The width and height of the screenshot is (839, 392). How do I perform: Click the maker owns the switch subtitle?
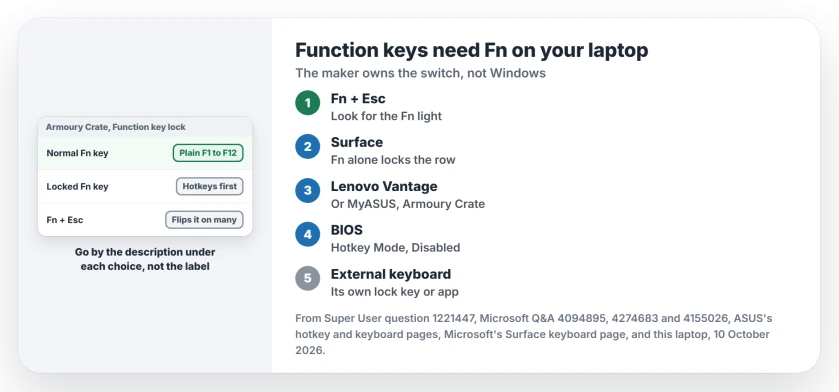tap(421, 73)
